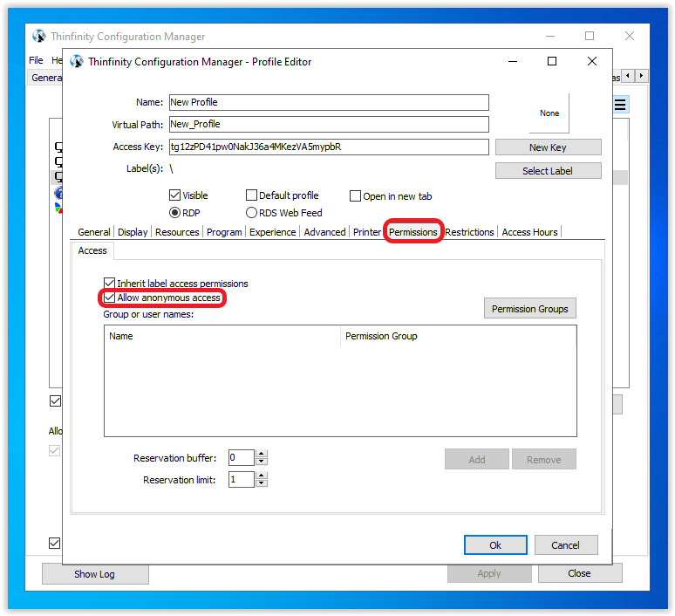The image size is (675, 616).
Task: Maximize the Profile Editor window
Action: coord(552,61)
